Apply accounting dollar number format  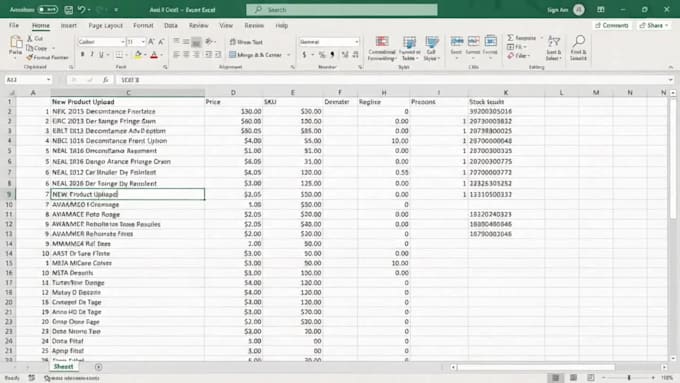pyautogui.click(x=304, y=55)
